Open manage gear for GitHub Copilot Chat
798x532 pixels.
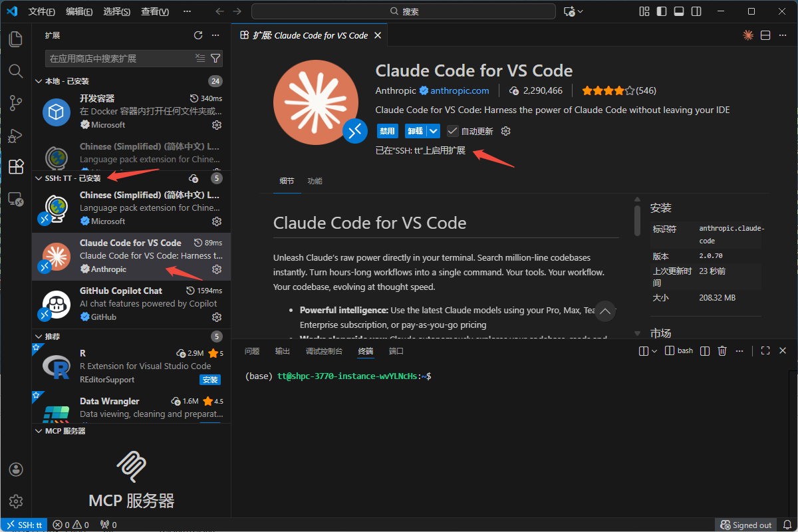(x=217, y=317)
